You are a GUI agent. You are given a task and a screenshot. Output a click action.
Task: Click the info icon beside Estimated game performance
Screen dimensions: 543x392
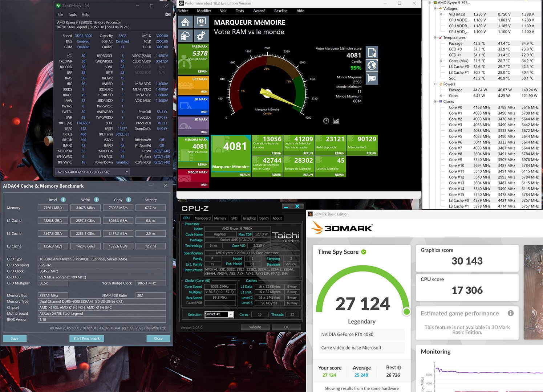511,313
